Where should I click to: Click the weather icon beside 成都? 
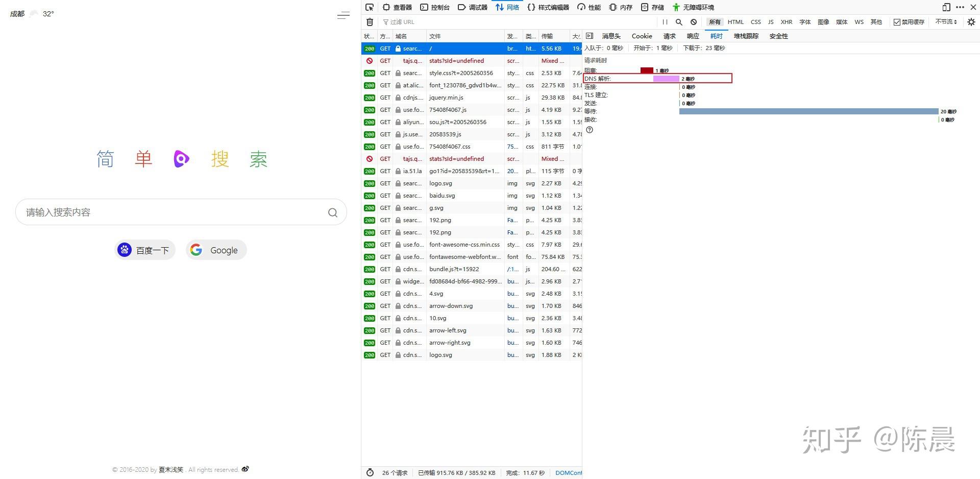pyautogui.click(x=34, y=14)
